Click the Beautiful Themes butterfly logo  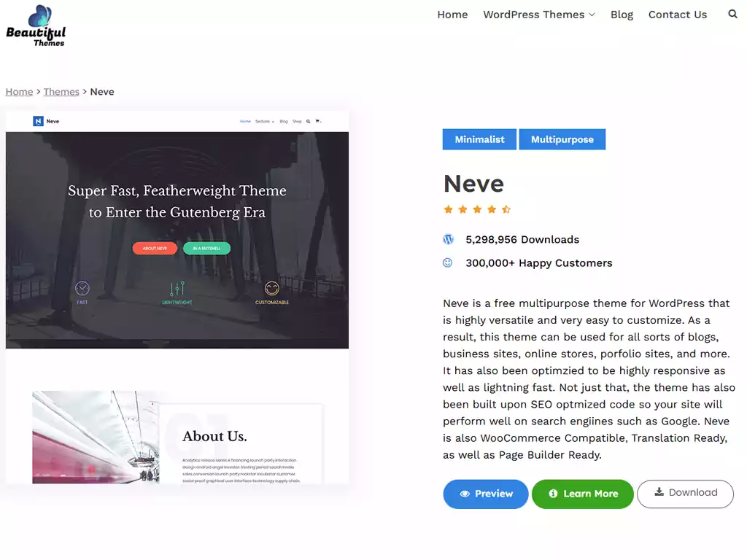pyautogui.click(x=36, y=26)
